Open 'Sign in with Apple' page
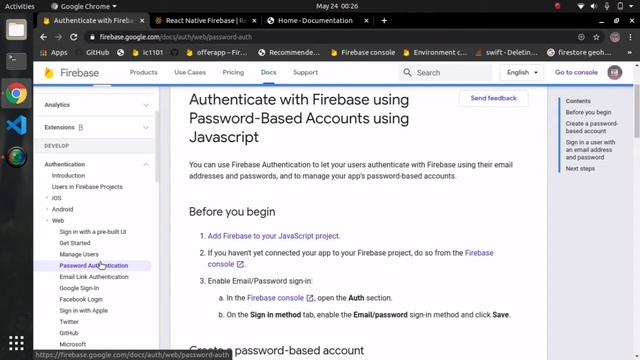This screenshot has height=360, width=640. click(x=84, y=311)
